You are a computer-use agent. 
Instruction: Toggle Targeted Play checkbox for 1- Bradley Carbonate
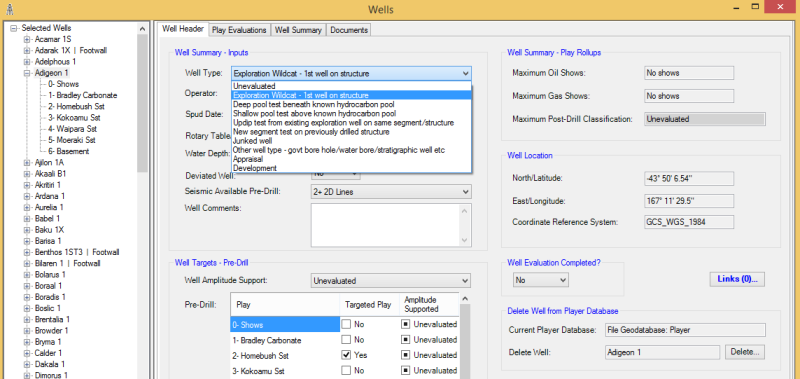[346, 340]
